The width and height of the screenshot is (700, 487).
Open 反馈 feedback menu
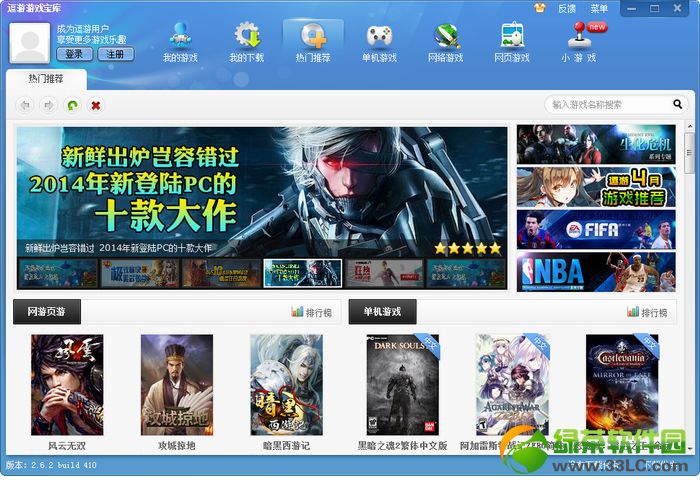coord(567,8)
